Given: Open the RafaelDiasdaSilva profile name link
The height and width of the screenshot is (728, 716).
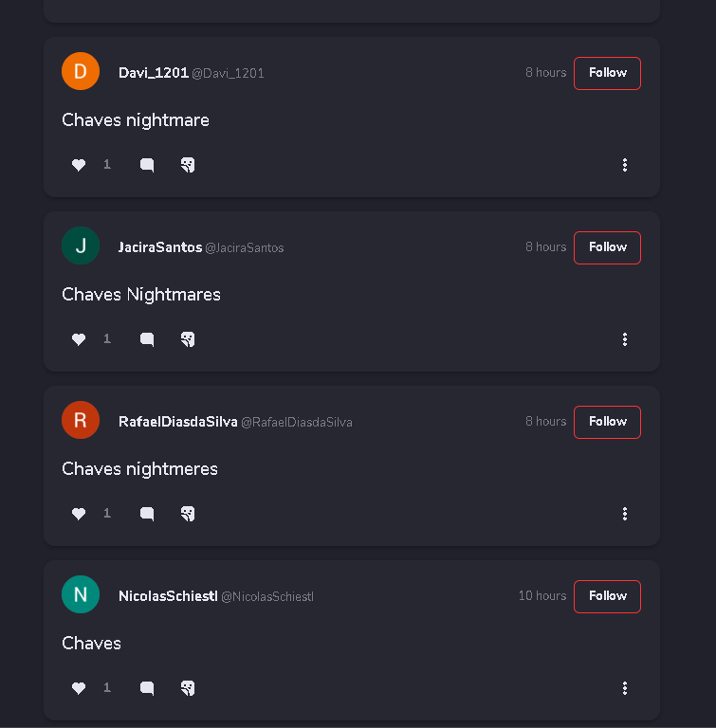Looking at the screenshot, I should coord(177,422).
